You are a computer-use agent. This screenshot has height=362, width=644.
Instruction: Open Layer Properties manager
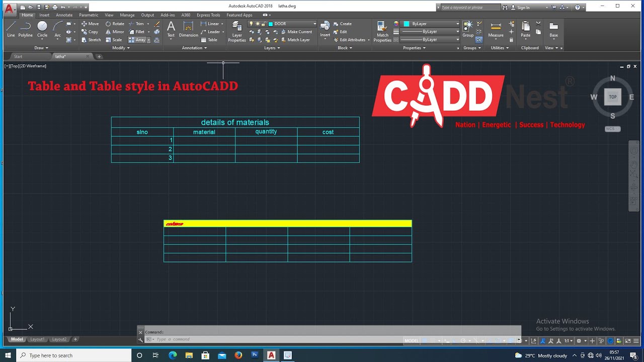[237, 31]
